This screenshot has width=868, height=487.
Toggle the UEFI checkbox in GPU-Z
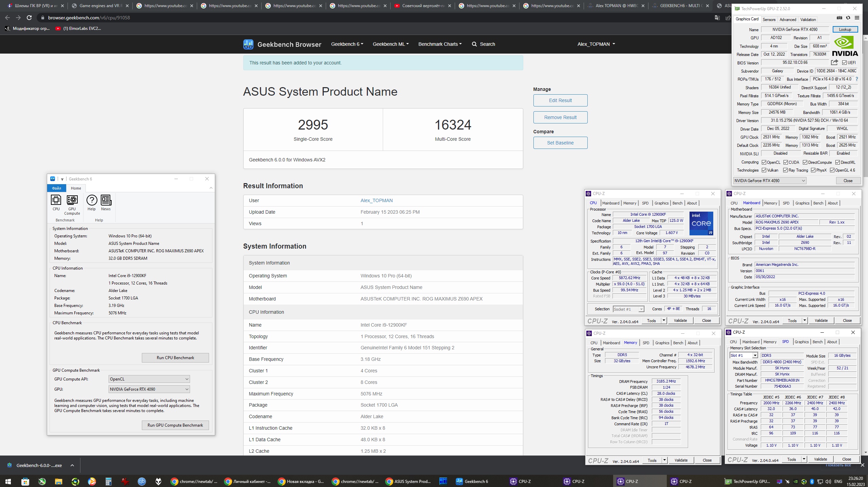coord(844,63)
